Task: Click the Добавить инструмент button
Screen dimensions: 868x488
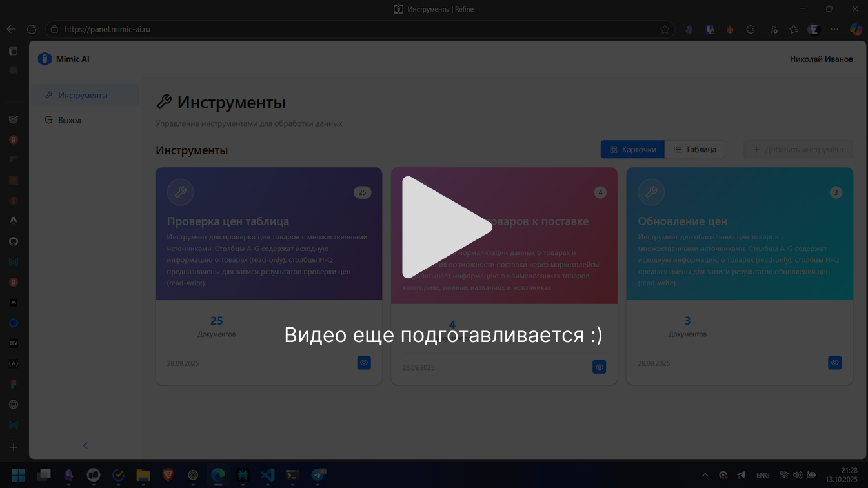Action: (798, 149)
